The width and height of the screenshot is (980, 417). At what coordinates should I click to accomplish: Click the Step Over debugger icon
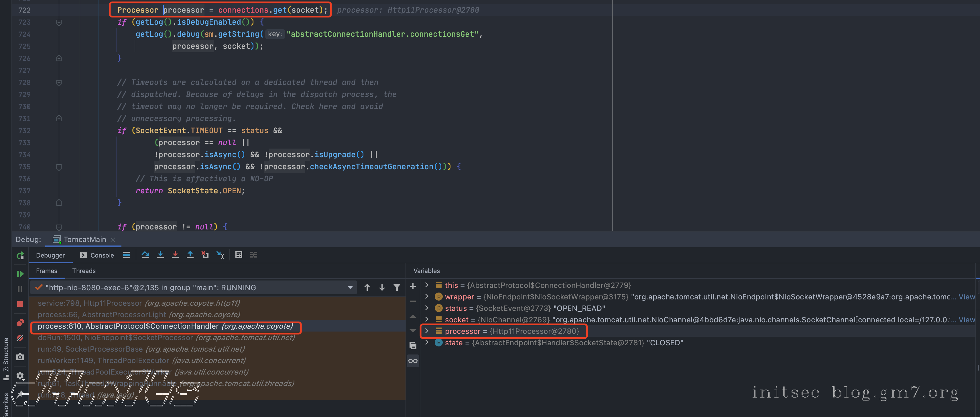(145, 255)
